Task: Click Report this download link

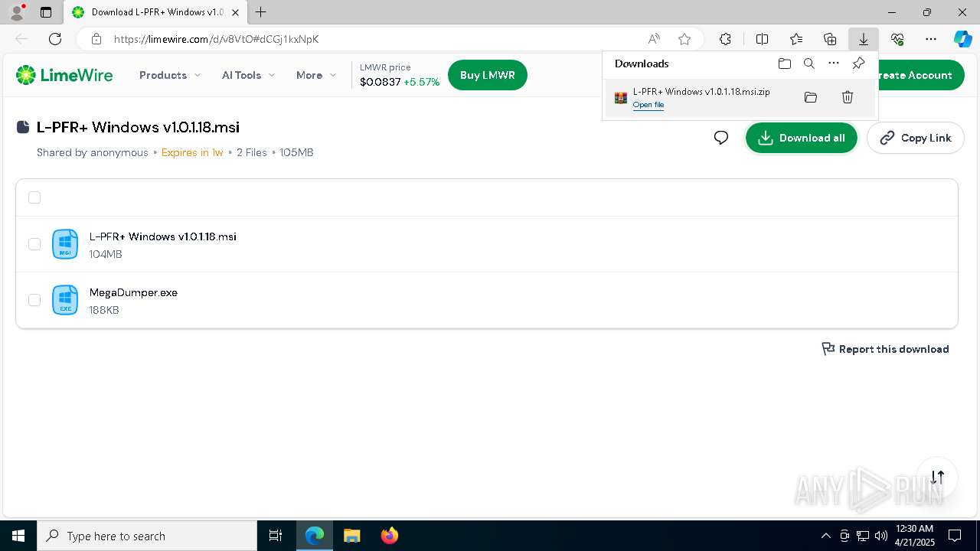Action: point(885,349)
